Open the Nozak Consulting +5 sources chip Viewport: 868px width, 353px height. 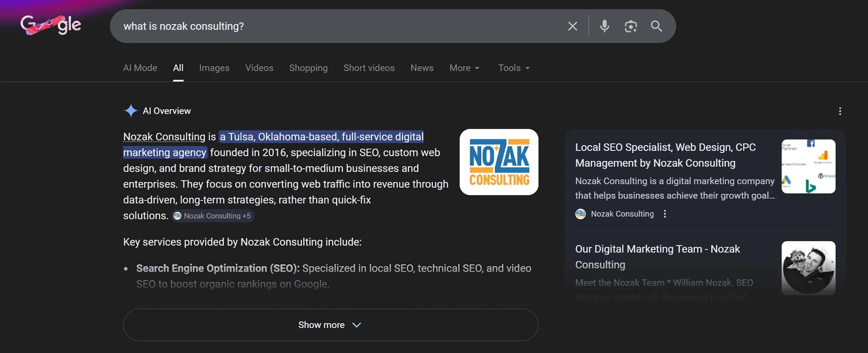click(x=213, y=216)
